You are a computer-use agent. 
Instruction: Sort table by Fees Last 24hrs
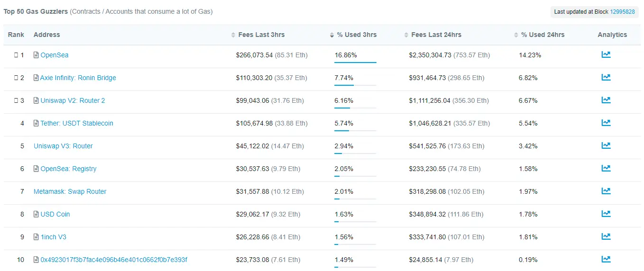pyautogui.click(x=436, y=35)
